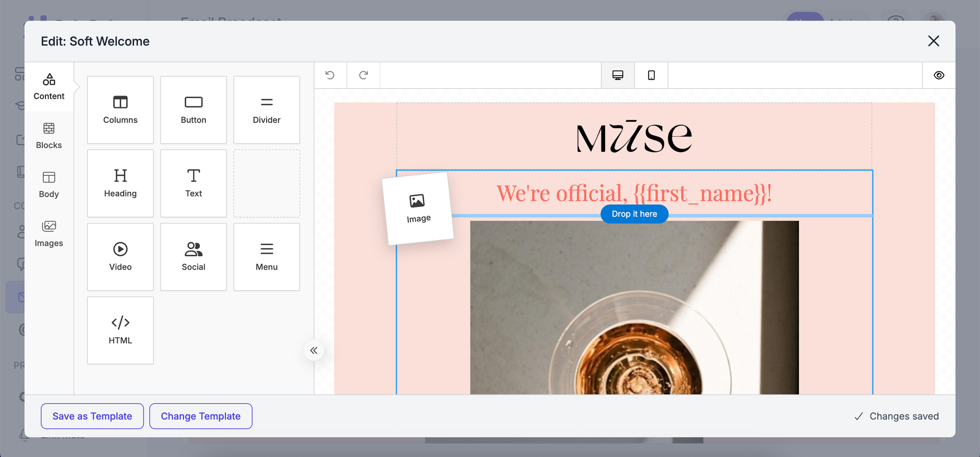Switch to mobile preview mode
The height and width of the screenshot is (457, 980).
[651, 75]
